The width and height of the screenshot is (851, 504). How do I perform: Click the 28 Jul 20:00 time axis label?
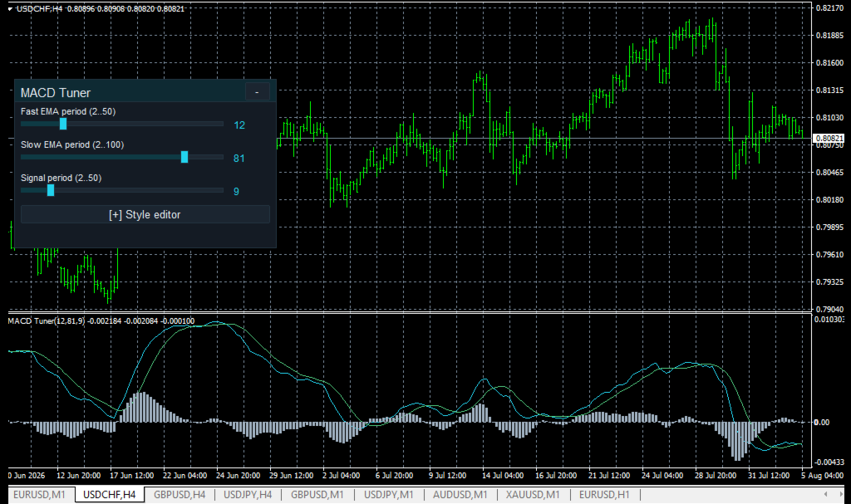coord(716,475)
